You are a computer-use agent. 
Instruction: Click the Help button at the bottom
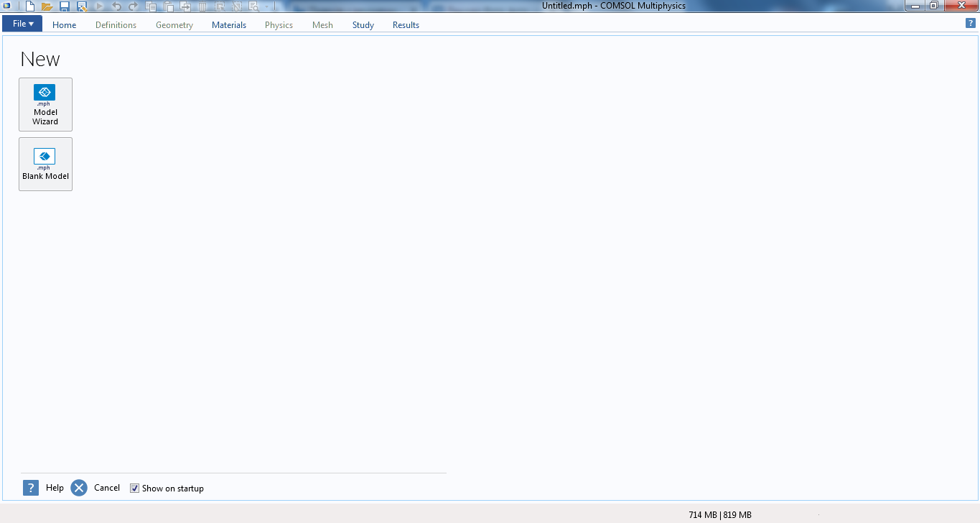(x=43, y=488)
